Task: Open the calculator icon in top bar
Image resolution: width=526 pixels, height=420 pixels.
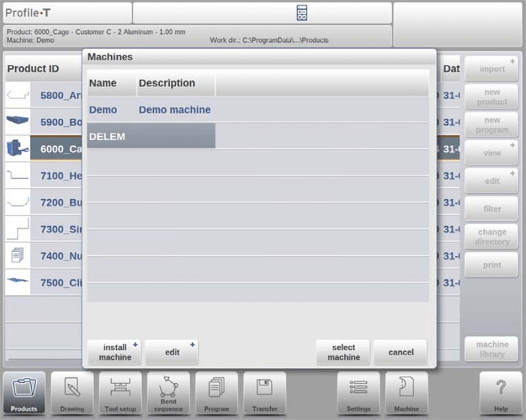Action: point(302,12)
